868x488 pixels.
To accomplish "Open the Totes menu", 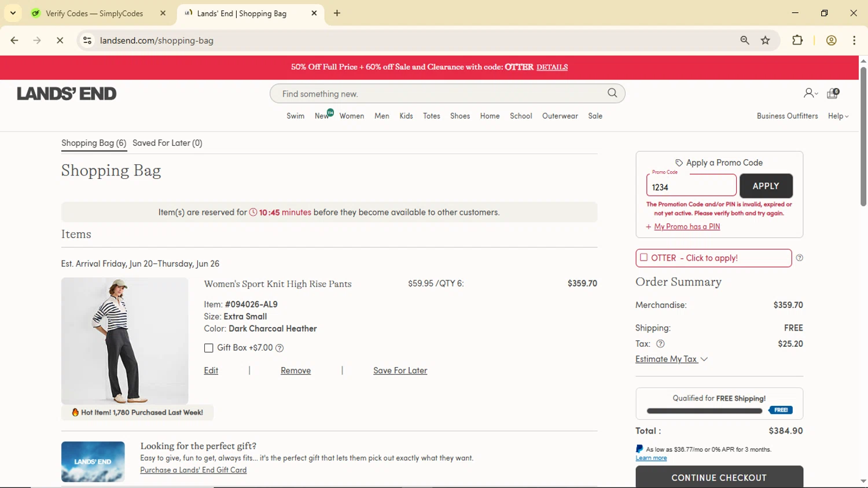I will pos(432,116).
